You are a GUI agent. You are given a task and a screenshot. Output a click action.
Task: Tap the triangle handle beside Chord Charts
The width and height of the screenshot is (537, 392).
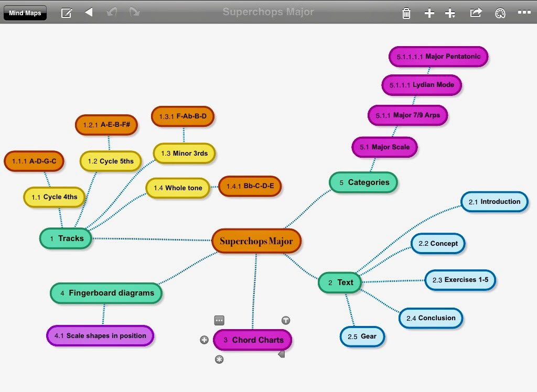click(281, 353)
